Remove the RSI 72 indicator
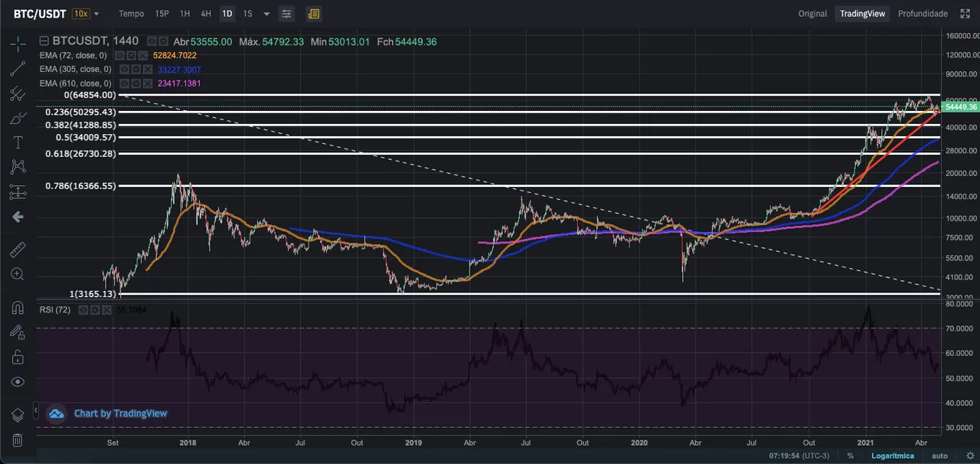 point(106,309)
